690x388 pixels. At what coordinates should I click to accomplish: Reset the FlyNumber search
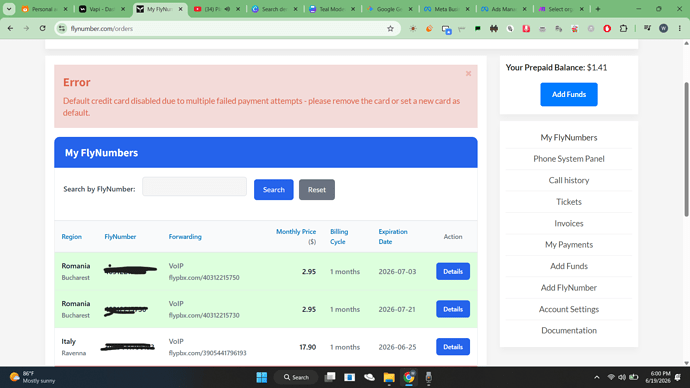click(317, 190)
